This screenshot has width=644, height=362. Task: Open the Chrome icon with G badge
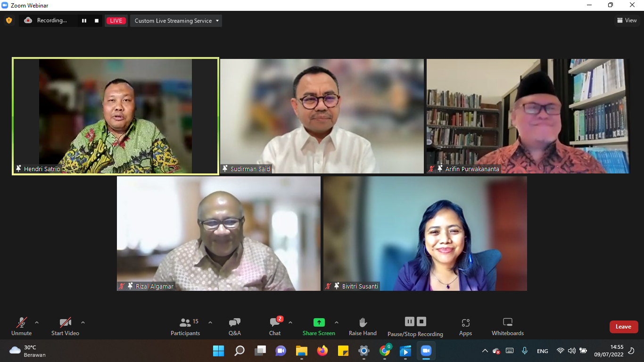pos(385,351)
